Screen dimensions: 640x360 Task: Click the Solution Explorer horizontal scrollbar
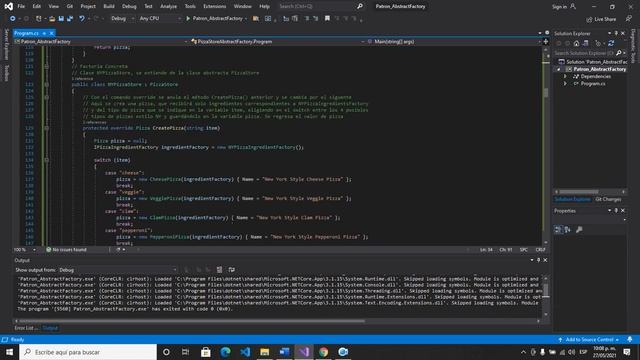pyautogui.click(x=579, y=191)
